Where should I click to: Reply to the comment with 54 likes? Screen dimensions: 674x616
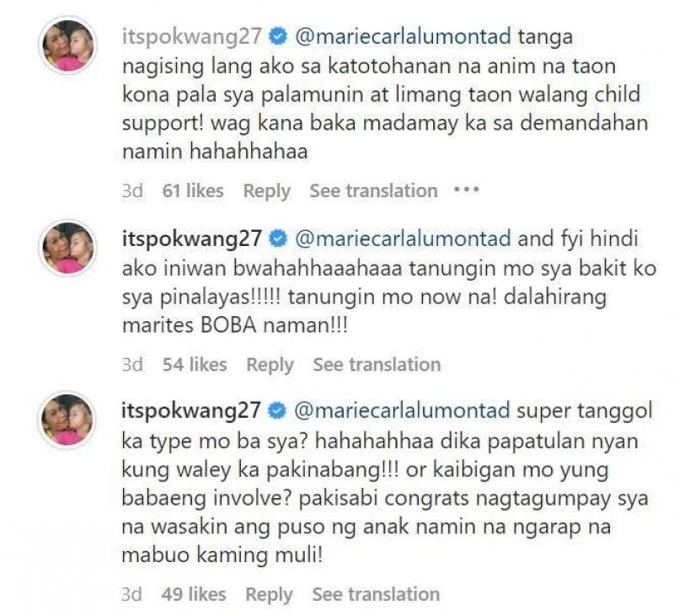[x=270, y=365]
